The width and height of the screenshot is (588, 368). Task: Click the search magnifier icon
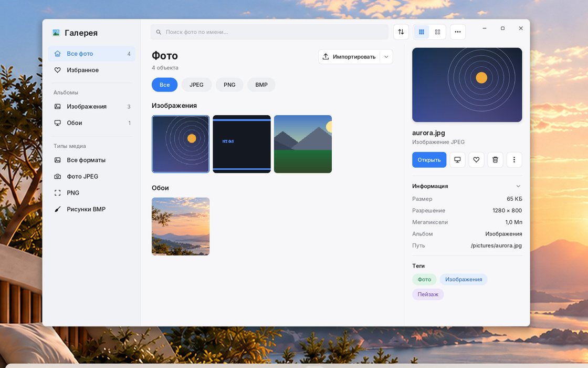[x=159, y=32]
